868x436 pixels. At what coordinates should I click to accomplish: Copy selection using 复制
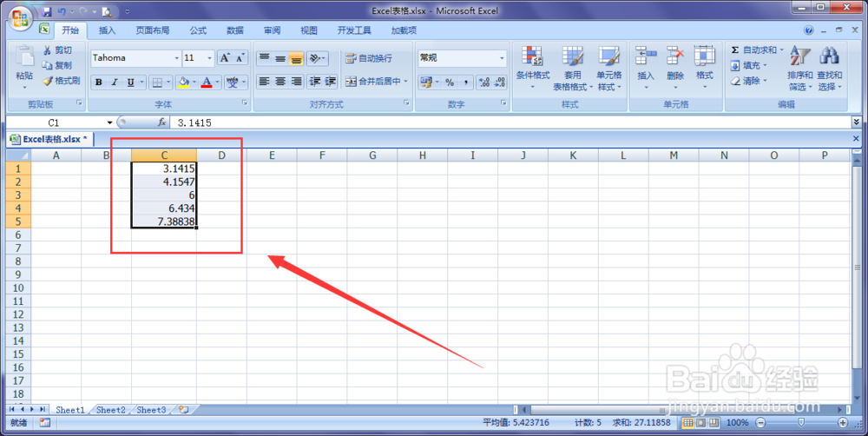pos(57,65)
